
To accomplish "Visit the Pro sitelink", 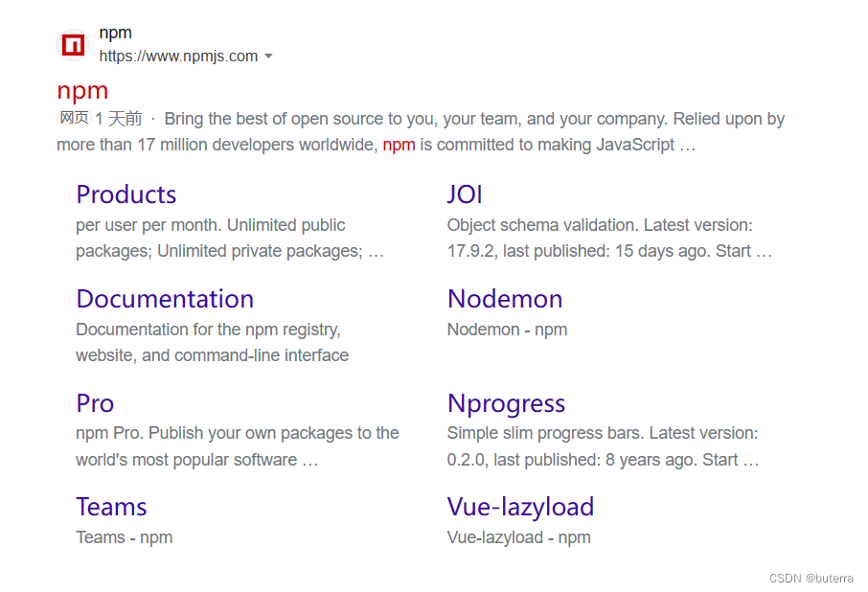I will pyautogui.click(x=95, y=403).
